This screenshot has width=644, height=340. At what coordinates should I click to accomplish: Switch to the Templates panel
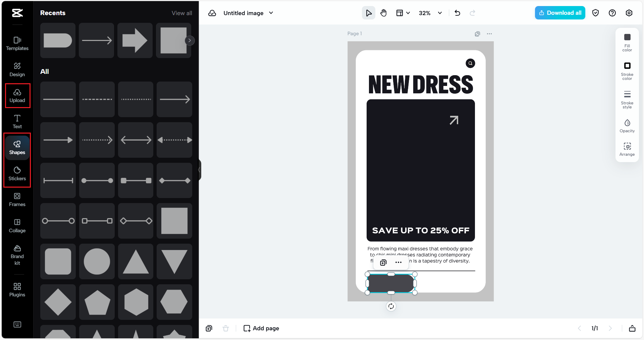(17, 43)
